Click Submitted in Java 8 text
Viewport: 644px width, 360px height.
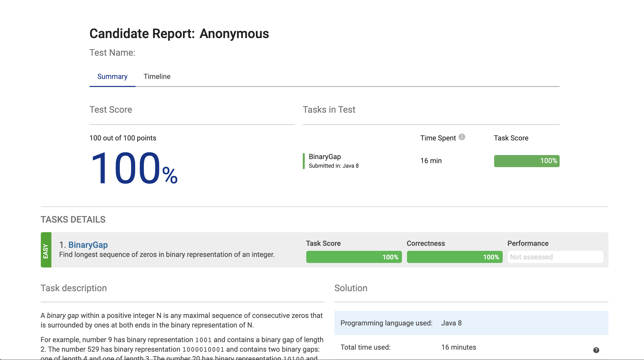333,166
